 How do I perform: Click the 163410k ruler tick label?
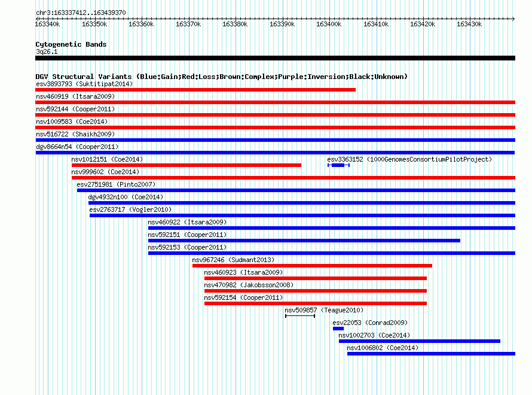pyautogui.click(x=376, y=24)
